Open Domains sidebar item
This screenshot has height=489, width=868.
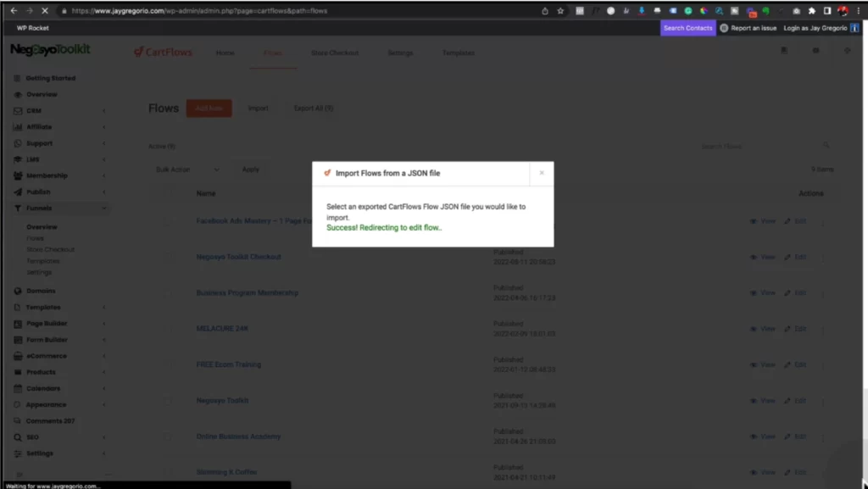click(41, 291)
